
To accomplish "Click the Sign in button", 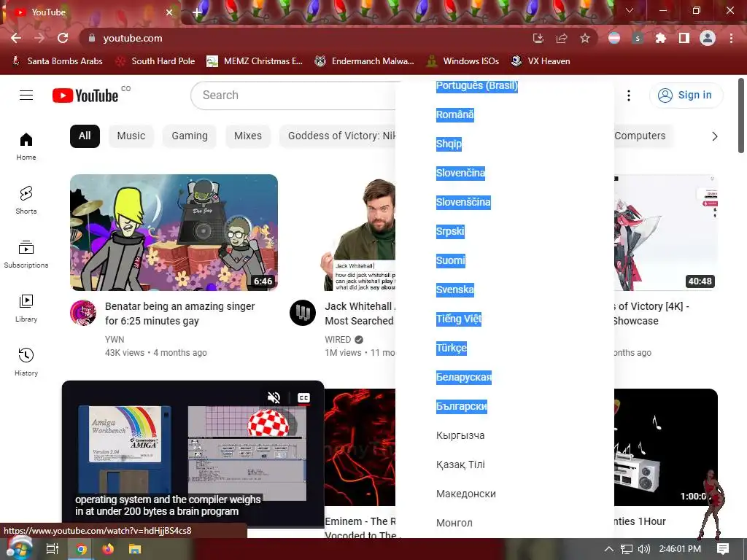I will (x=686, y=96).
